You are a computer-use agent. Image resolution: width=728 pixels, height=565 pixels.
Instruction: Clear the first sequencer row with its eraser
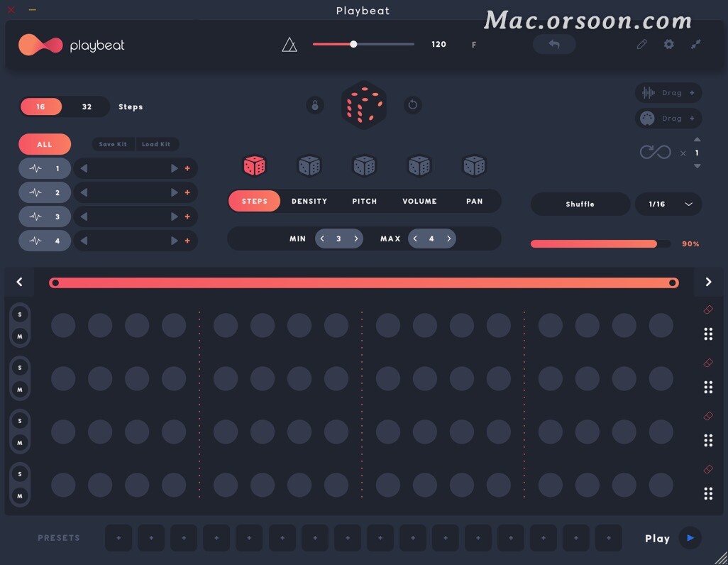coord(708,309)
